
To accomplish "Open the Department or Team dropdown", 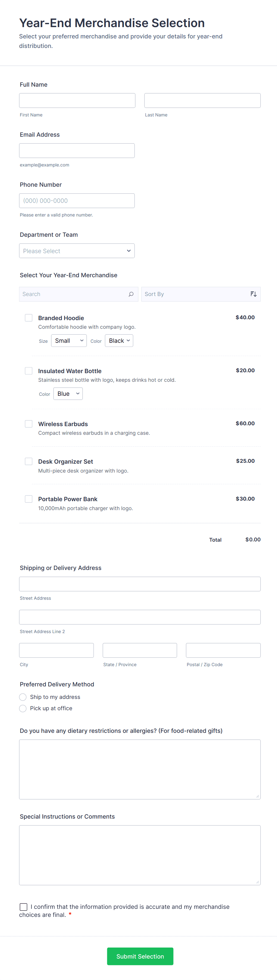I will (x=77, y=251).
